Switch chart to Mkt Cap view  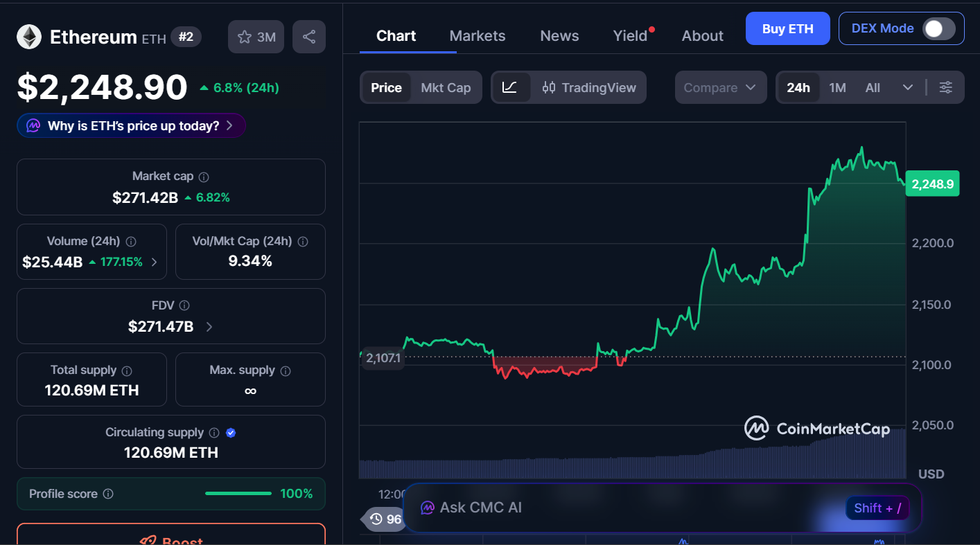point(446,87)
